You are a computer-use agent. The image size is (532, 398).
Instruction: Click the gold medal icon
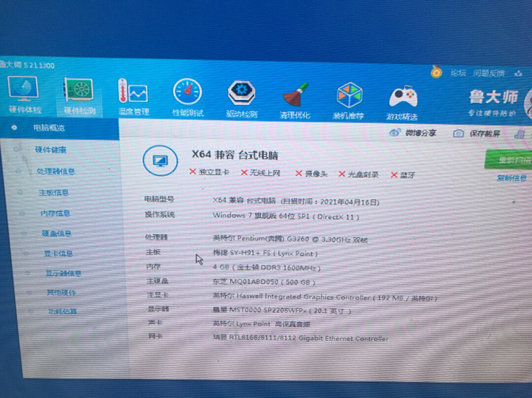[436, 72]
